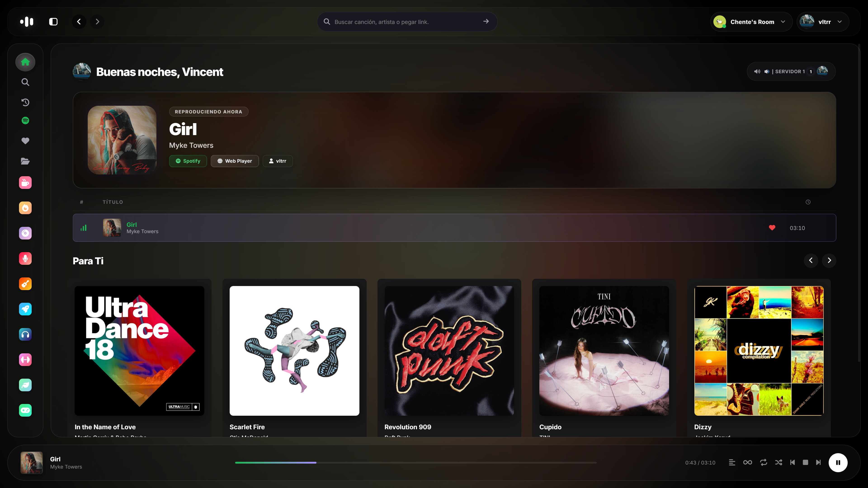Select the green leaf category
Viewport: 868px width, 488px height.
click(x=25, y=385)
